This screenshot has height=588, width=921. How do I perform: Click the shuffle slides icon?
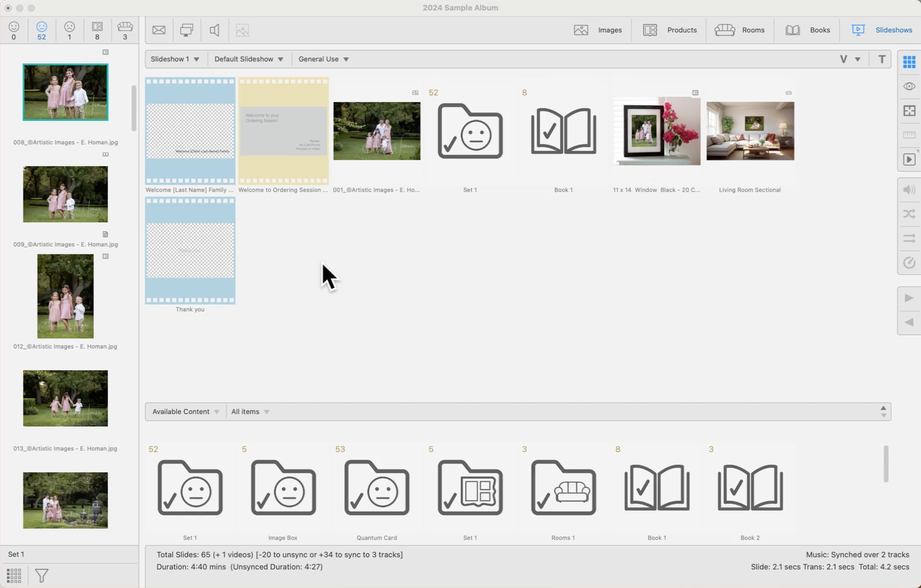click(x=909, y=214)
